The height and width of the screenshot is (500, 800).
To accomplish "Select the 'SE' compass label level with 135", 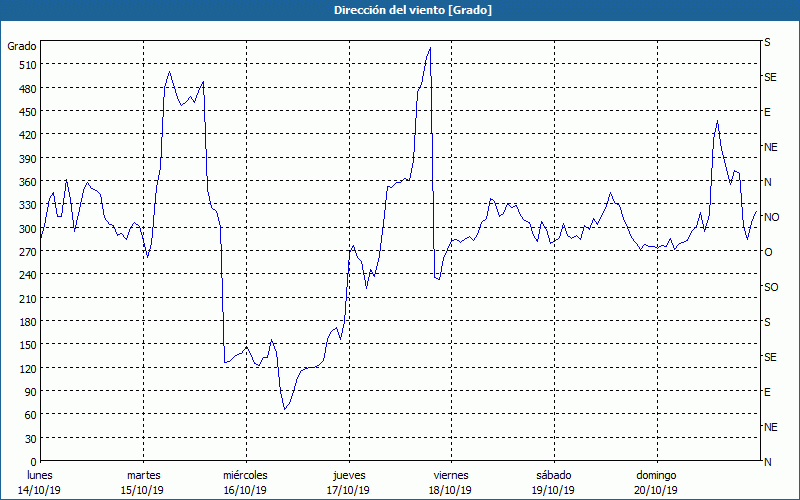I will tap(770, 357).
